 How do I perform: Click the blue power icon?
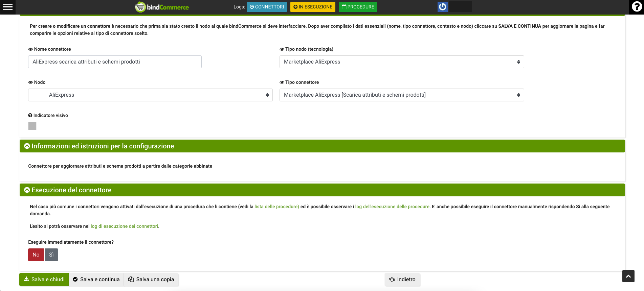pyautogui.click(x=442, y=7)
